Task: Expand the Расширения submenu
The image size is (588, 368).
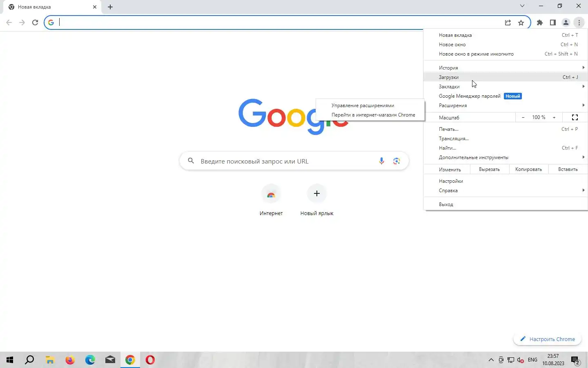Action: coord(506,105)
